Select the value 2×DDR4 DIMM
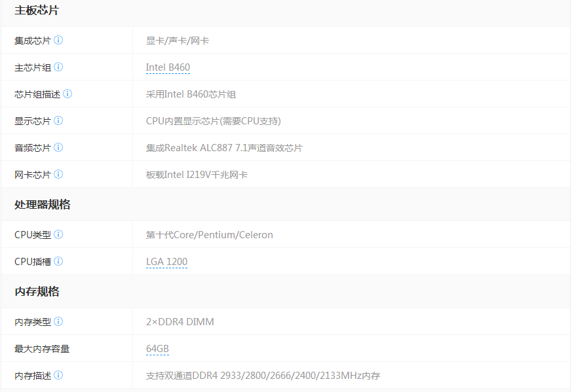The image size is (572, 392). tap(180, 322)
